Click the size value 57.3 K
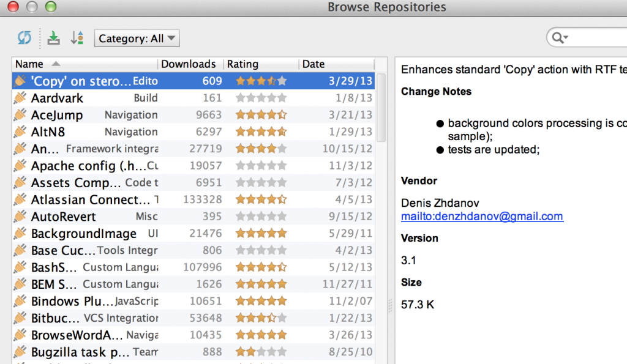This screenshot has height=364, width=627. [x=418, y=305]
